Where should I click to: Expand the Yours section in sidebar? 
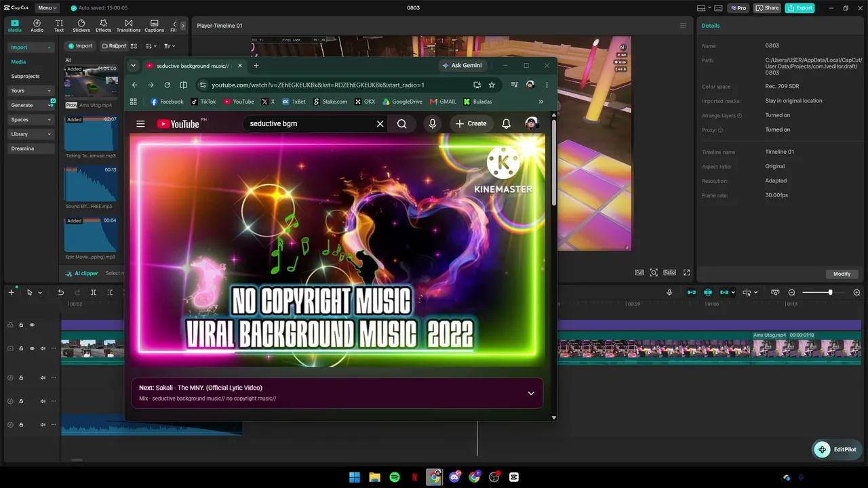pyautogui.click(x=31, y=91)
